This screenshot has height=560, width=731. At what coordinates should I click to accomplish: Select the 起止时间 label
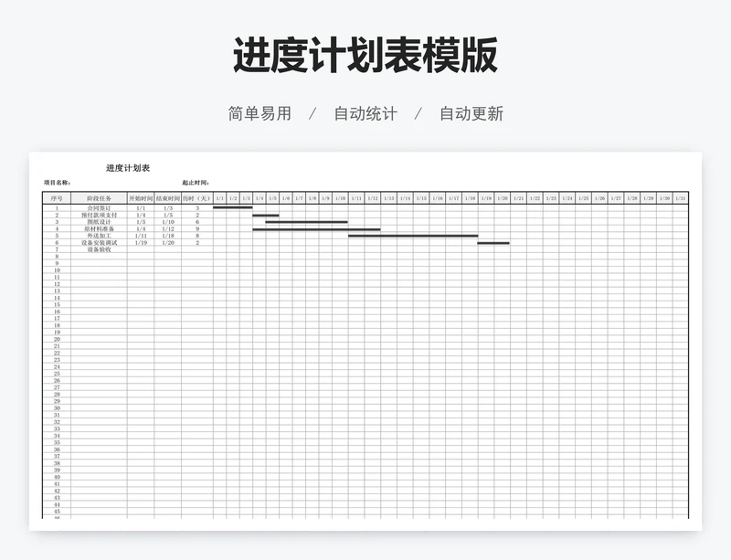tap(196, 183)
